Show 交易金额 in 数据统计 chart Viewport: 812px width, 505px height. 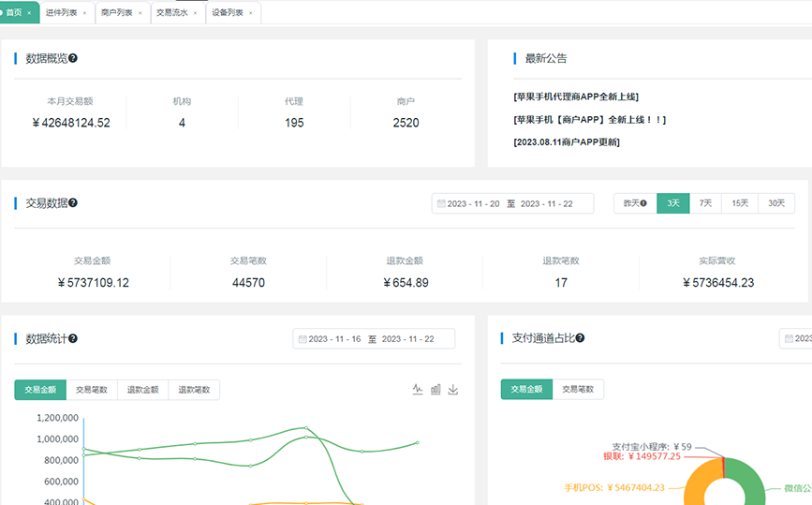click(x=40, y=390)
